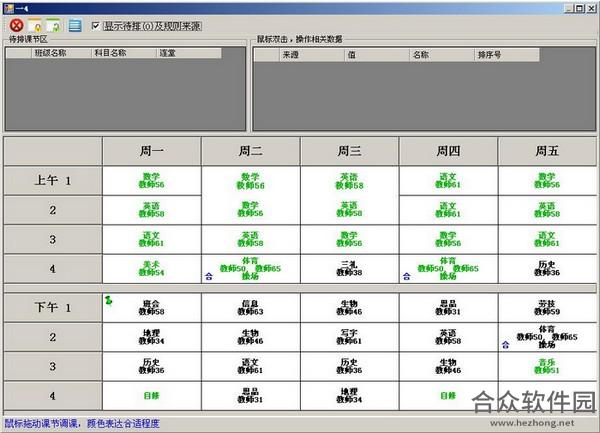Select Thursday 思品 教师31 cell
The width and height of the screenshot is (600, 433).
[448, 308]
